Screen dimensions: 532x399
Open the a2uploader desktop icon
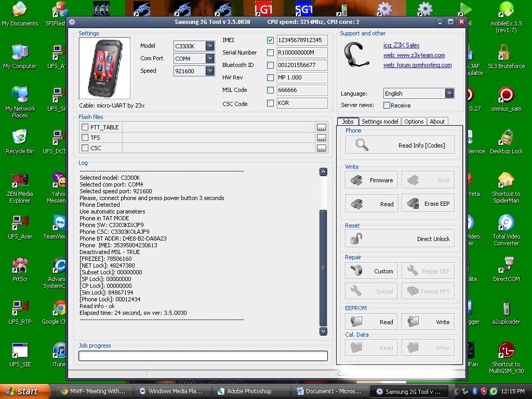coord(506,312)
